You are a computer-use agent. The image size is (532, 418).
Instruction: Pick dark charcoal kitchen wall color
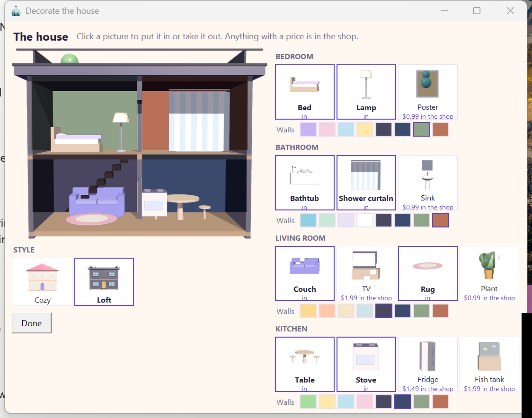coord(384,402)
